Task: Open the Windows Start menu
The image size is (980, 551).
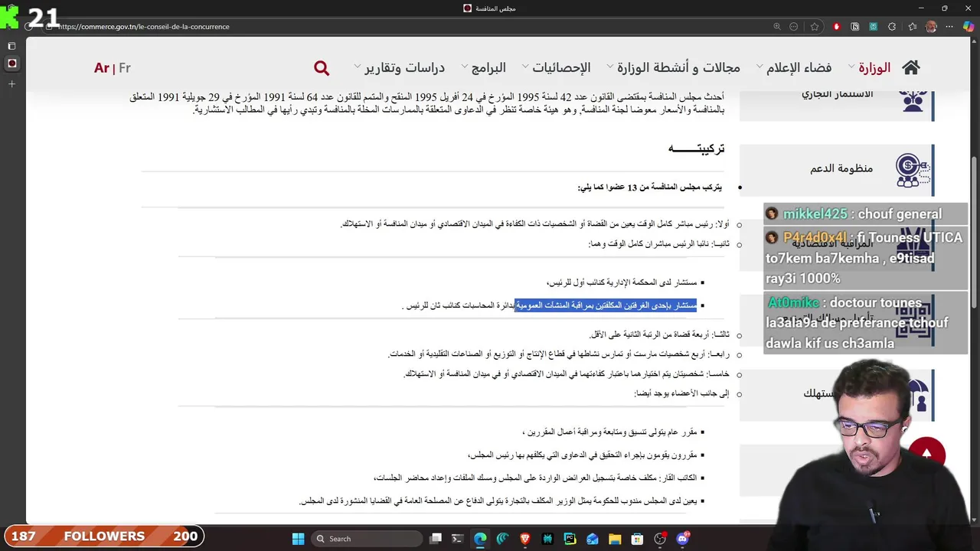Action: tap(298, 539)
